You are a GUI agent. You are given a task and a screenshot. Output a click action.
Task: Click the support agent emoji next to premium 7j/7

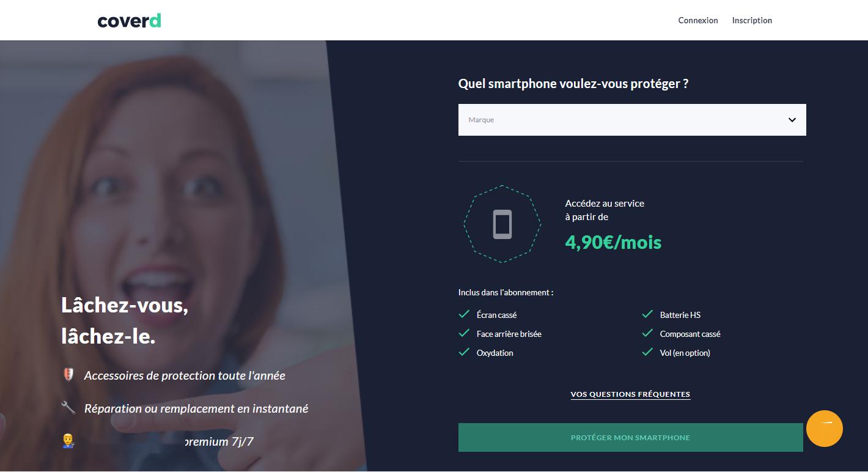[x=68, y=441]
